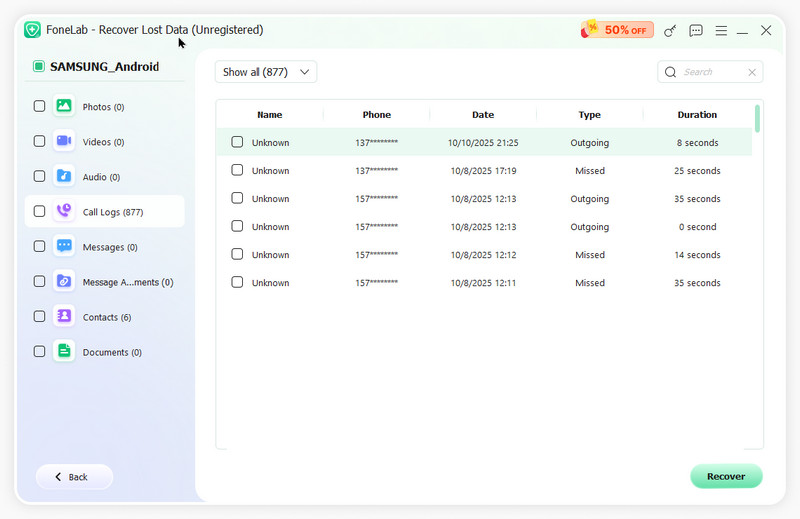Open the feedback chat icon in title bar
This screenshot has height=519, width=800.
point(695,31)
